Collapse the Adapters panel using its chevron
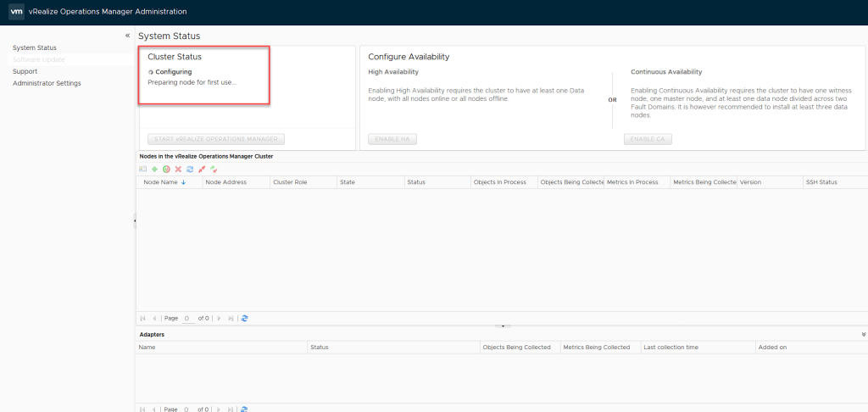This screenshot has width=868, height=412. (863, 335)
